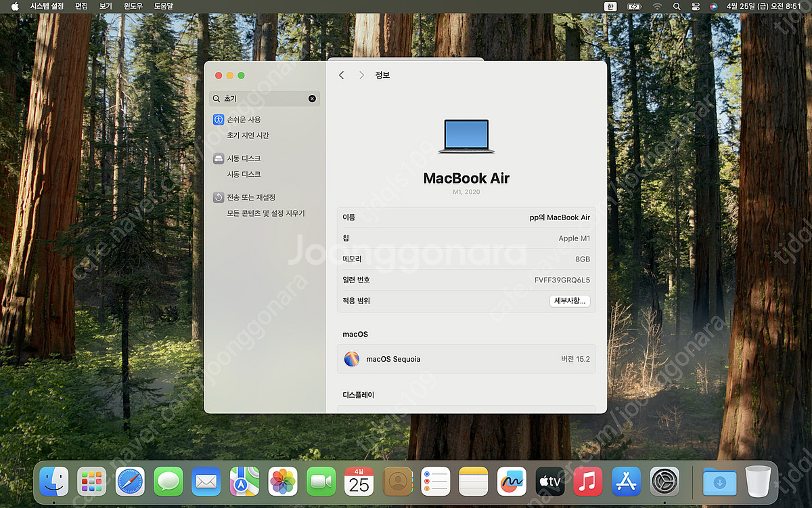Click the MacBook Air illustration
The height and width of the screenshot is (508, 812).
(x=466, y=136)
